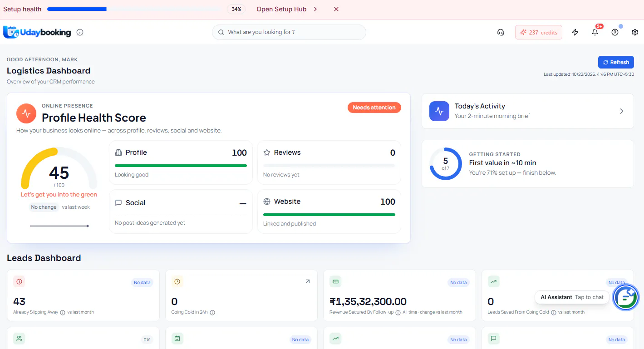Open the help question mark icon
The image size is (644, 349).
pyautogui.click(x=615, y=32)
